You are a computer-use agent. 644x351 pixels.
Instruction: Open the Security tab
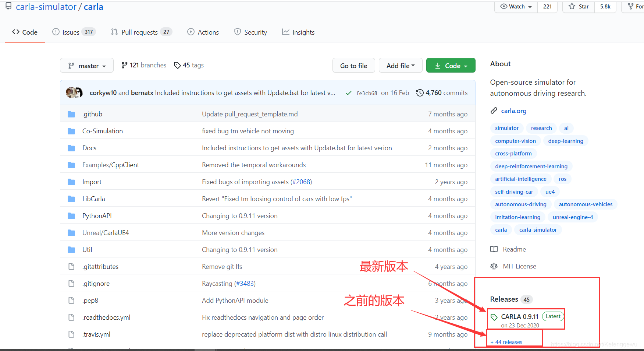pyautogui.click(x=250, y=32)
